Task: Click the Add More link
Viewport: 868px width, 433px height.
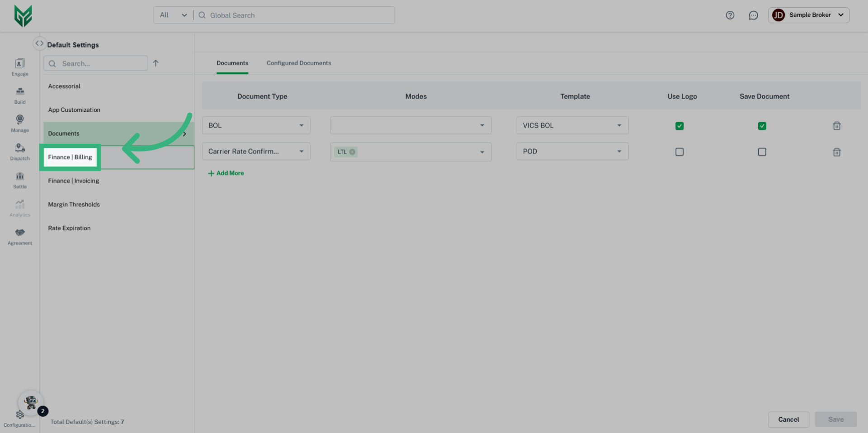Action: coord(226,173)
